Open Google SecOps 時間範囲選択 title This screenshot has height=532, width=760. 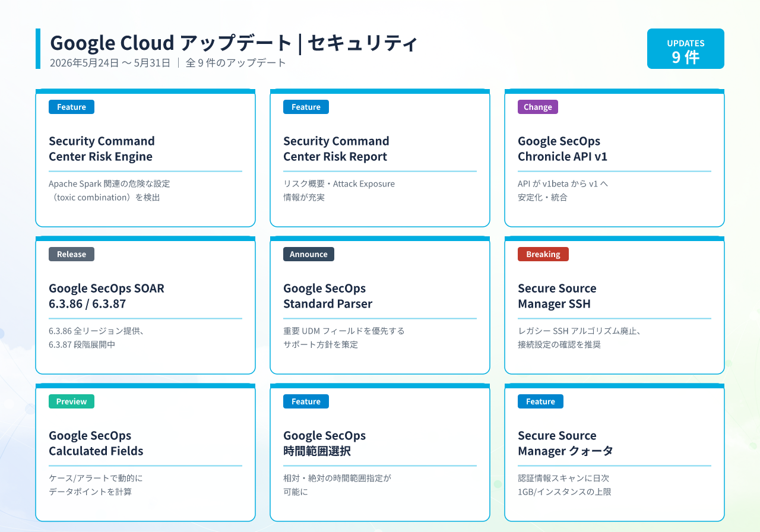(x=325, y=443)
